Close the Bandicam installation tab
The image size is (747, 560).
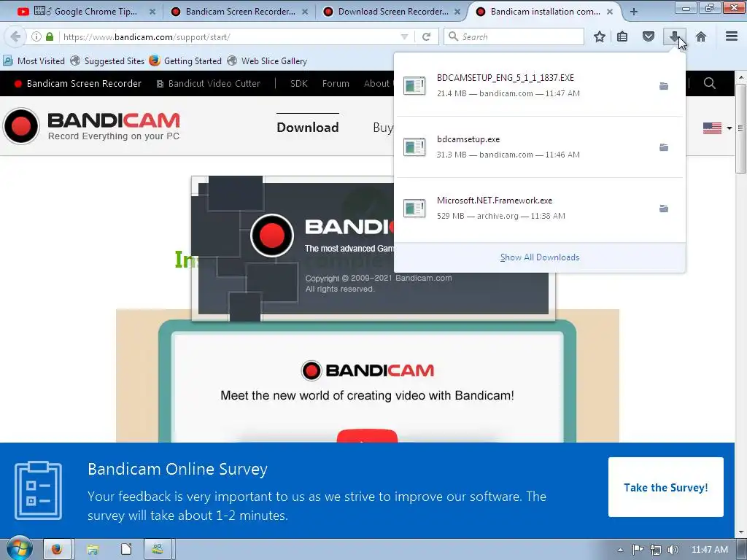point(610,12)
